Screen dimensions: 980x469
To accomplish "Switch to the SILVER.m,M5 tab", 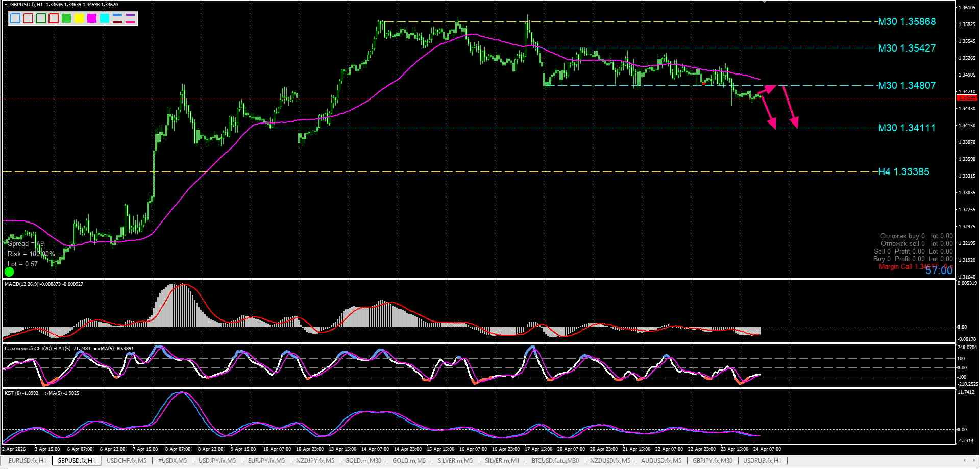I will tap(455, 461).
